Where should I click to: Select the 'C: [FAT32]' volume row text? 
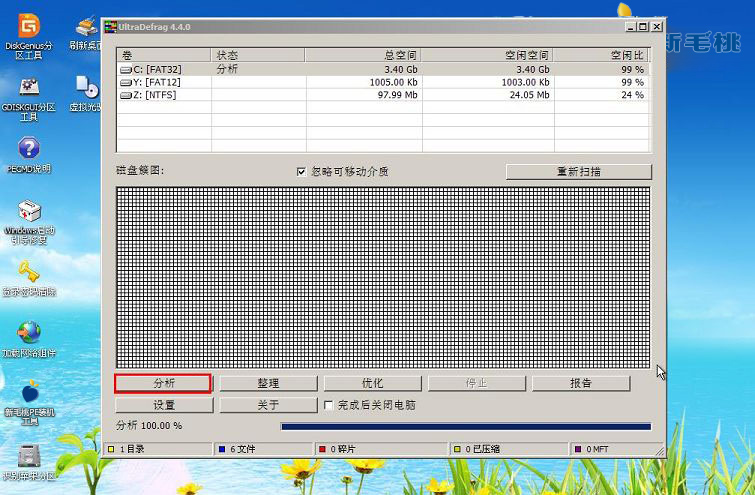coord(157,70)
